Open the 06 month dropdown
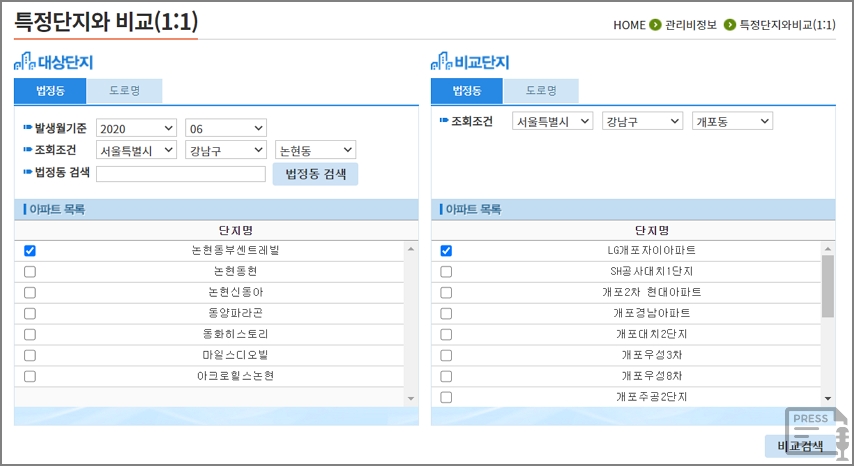 tap(226, 128)
